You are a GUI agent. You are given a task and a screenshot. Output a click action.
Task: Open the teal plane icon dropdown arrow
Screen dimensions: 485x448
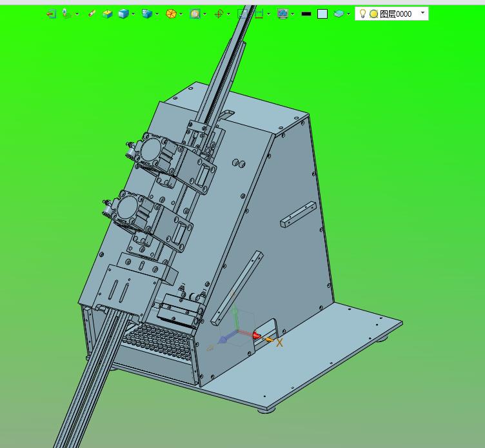click(x=348, y=14)
